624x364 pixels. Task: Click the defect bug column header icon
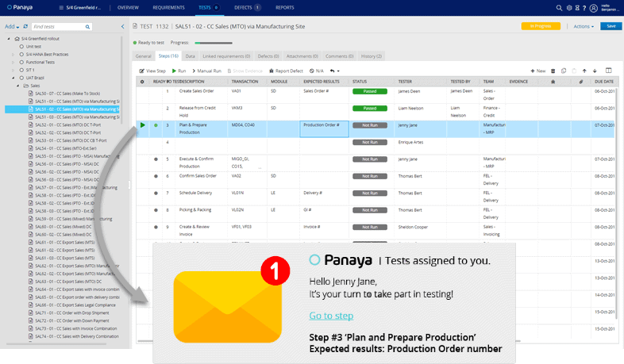click(553, 82)
